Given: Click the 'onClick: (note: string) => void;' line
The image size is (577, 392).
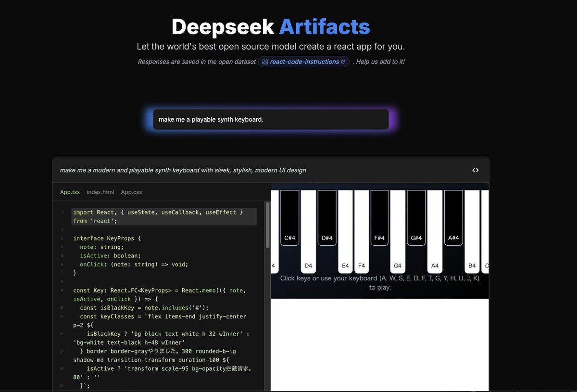Looking at the screenshot, I should (134, 265).
